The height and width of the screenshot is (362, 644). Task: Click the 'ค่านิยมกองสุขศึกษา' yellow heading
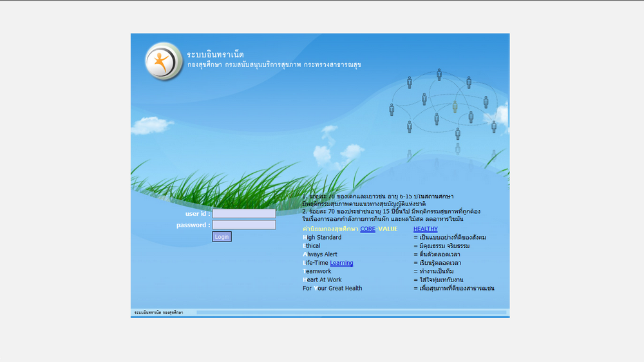click(330, 229)
